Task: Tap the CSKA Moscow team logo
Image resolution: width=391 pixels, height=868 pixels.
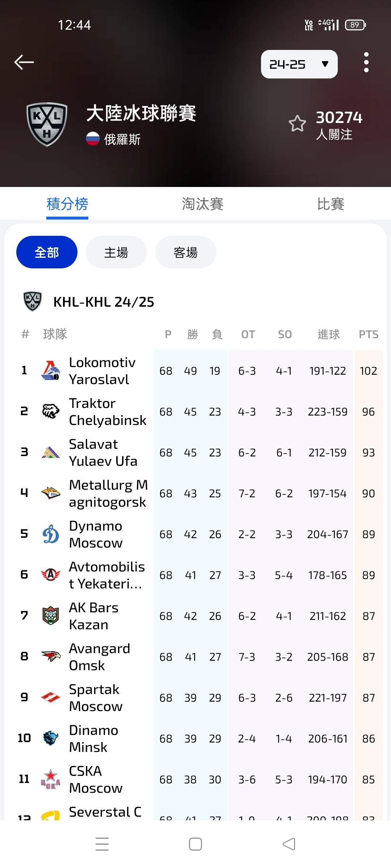Action: 51,779
